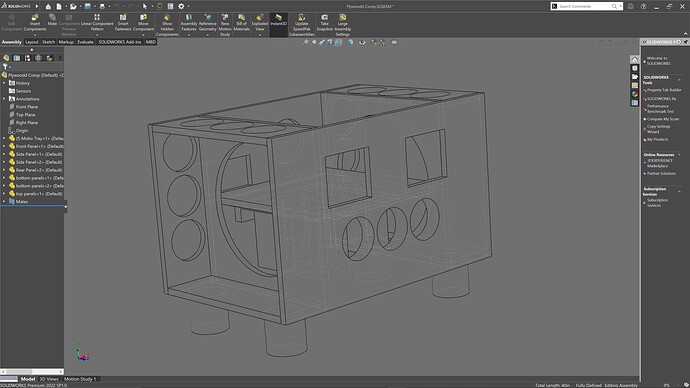This screenshot has height=388, width=690.
Task: Click Partner Solutions link
Action: [x=661, y=173]
